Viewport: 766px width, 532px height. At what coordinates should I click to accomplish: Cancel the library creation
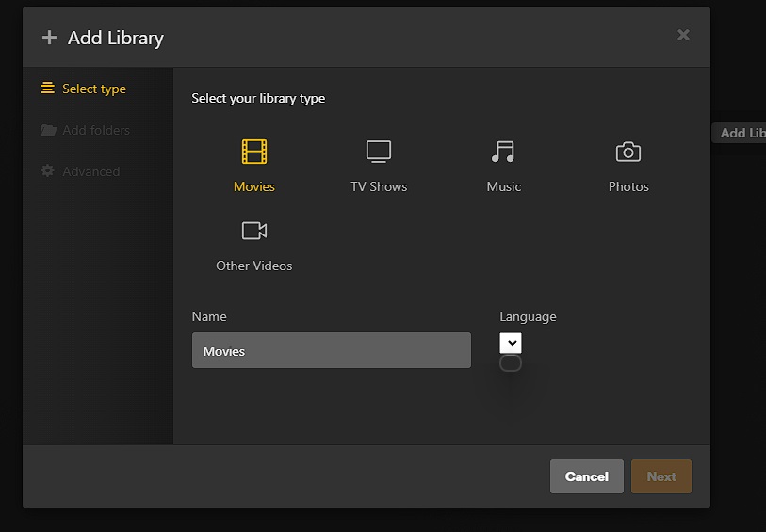click(x=587, y=476)
